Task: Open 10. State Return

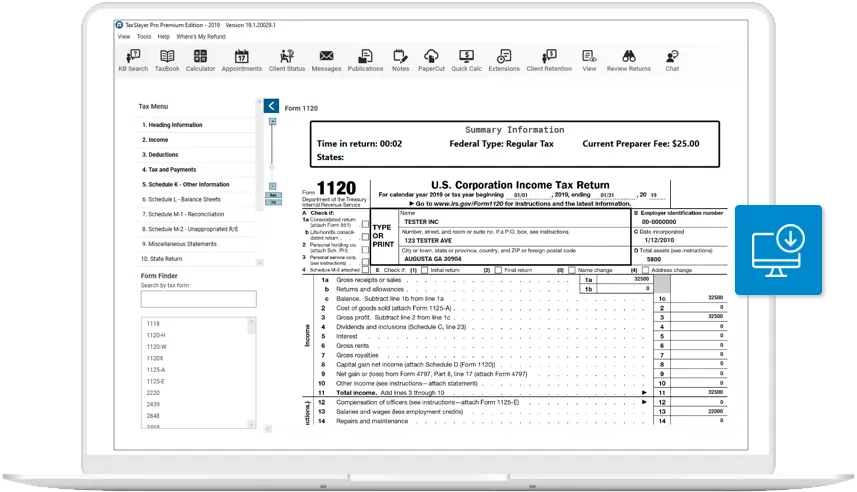Action: 196,259
